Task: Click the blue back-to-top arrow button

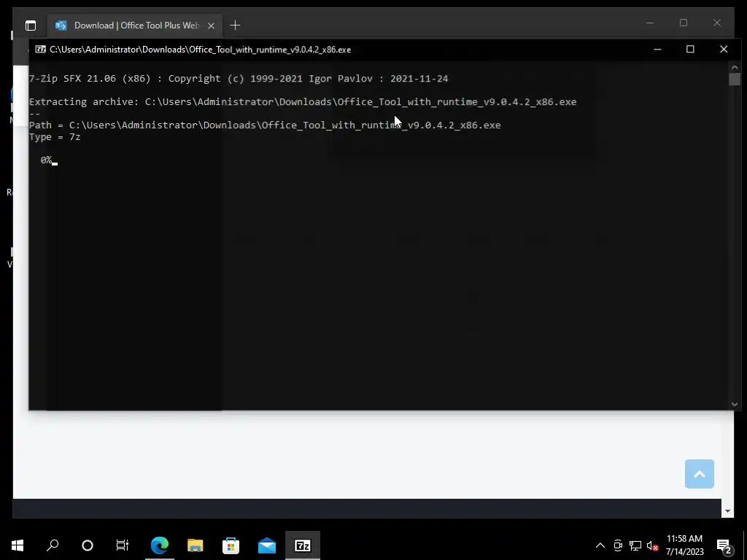Action: pos(699,474)
